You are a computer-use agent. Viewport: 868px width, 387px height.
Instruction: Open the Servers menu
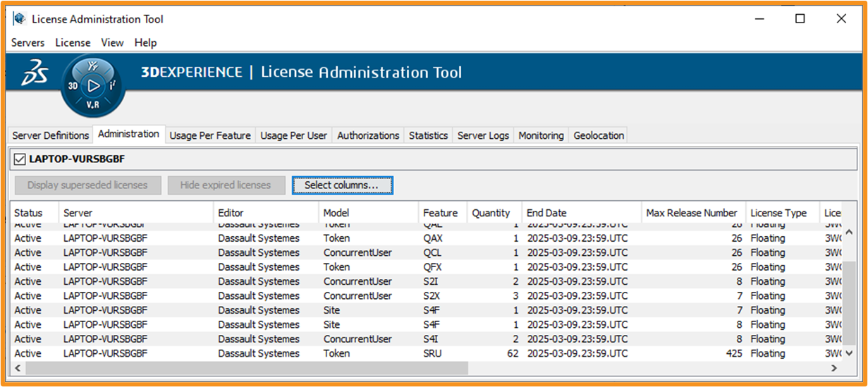coord(27,43)
